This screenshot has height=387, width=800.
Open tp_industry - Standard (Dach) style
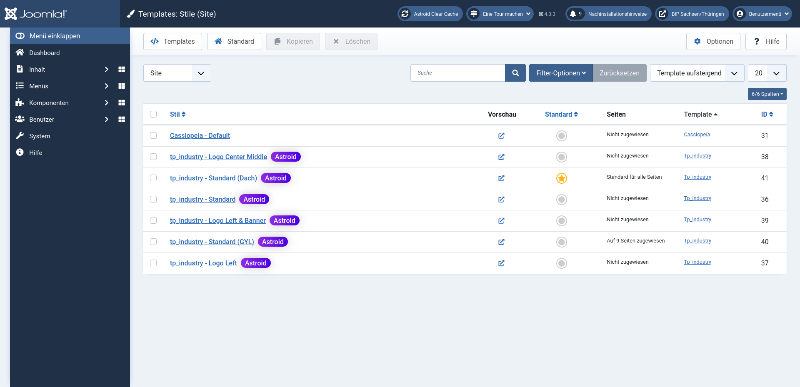[x=213, y=178]
